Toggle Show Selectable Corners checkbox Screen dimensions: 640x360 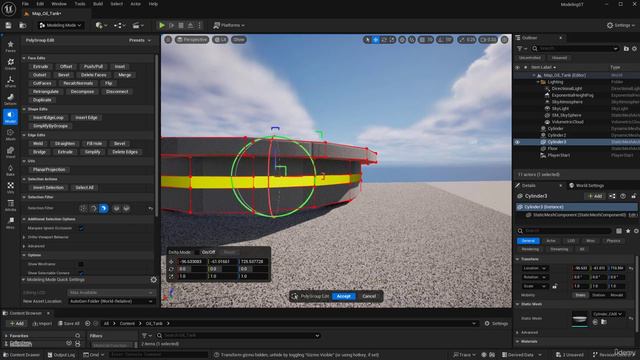(x=81, y=273)
